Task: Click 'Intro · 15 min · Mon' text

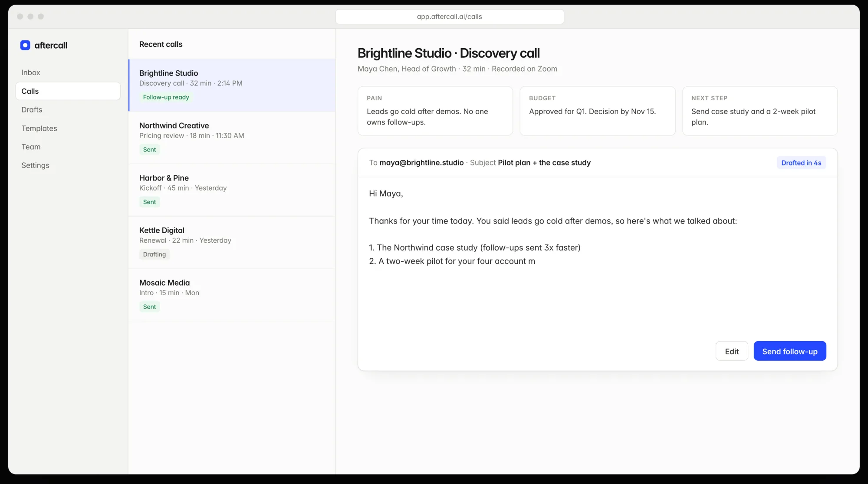Action: point(169,293)
